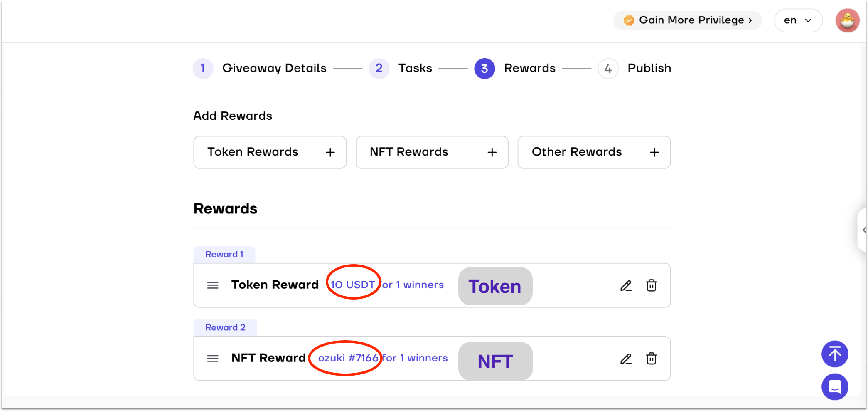This screenshot has width=868, height=411.
Task: Delete the Token Reward with trash icon
Action: [x=651, y=285]
